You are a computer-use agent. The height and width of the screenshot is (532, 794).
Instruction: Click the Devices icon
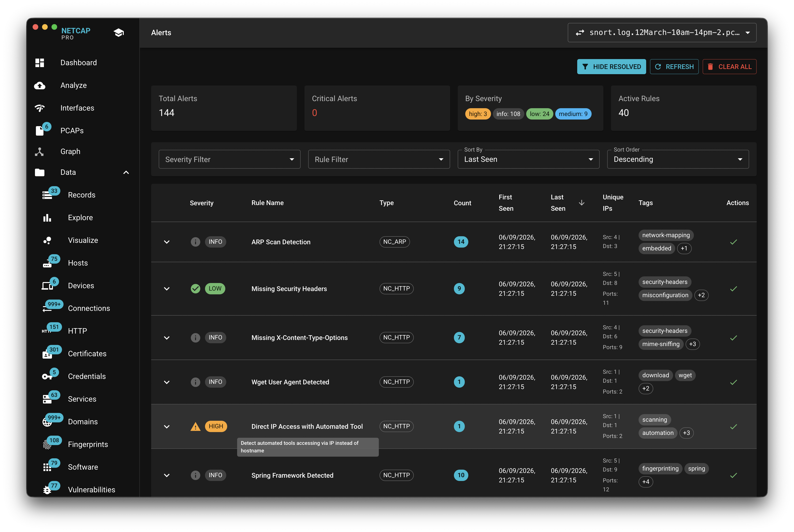47,286
